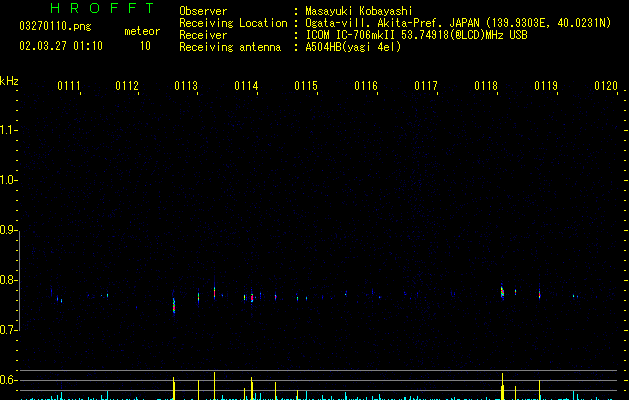Click the 0115 time marker

pos(306,86)
